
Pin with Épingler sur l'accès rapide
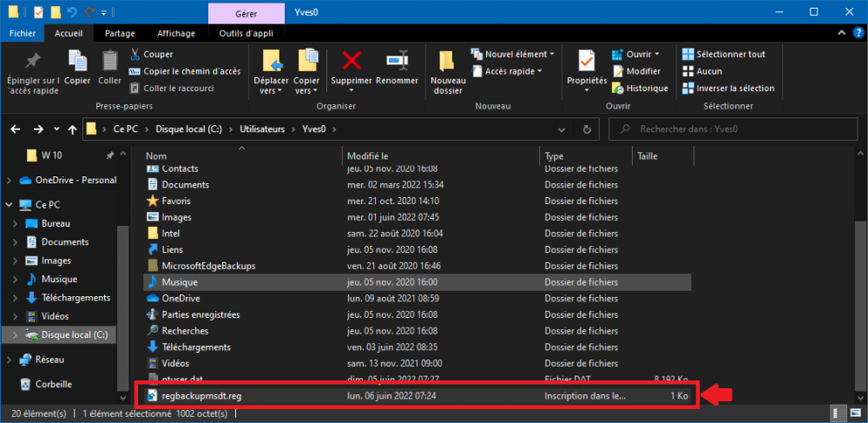33,62
